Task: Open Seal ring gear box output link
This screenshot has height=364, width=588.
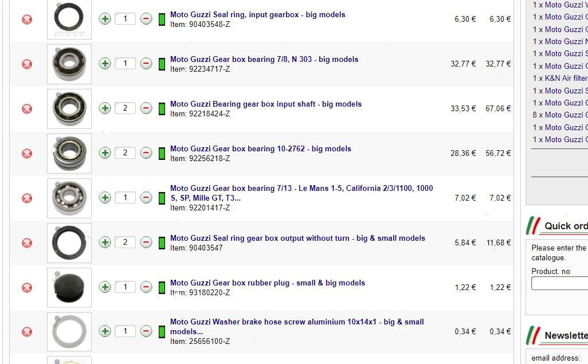Action: click(298, 238)
